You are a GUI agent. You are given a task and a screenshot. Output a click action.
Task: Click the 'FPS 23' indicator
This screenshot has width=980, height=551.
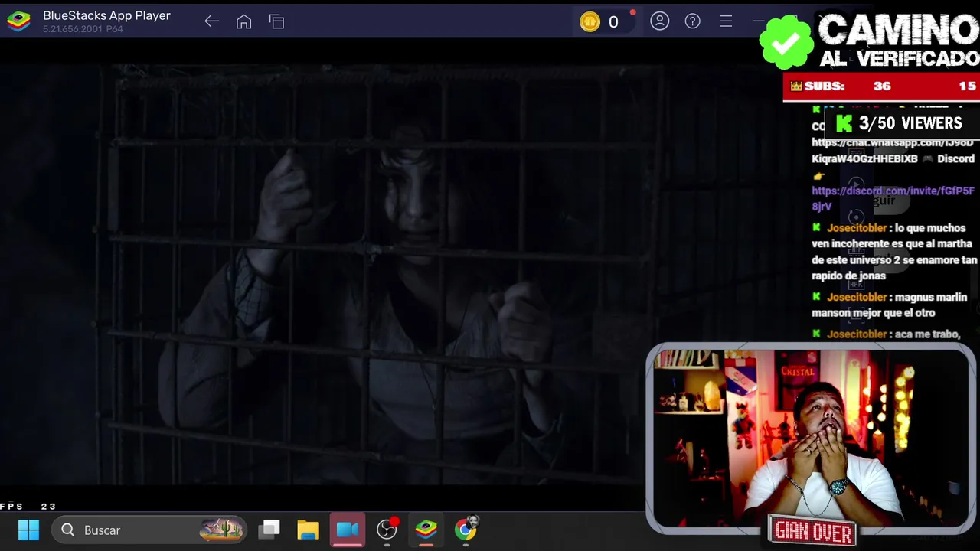coord(28,507)
